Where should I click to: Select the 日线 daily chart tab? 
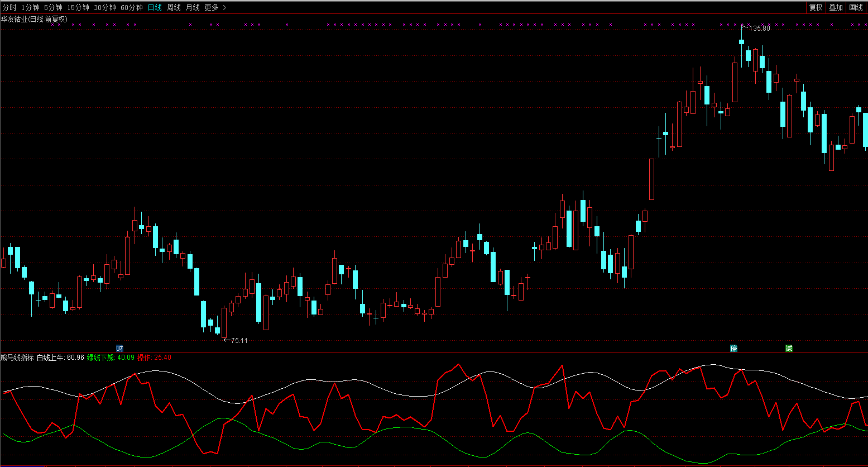coord(155,7)
